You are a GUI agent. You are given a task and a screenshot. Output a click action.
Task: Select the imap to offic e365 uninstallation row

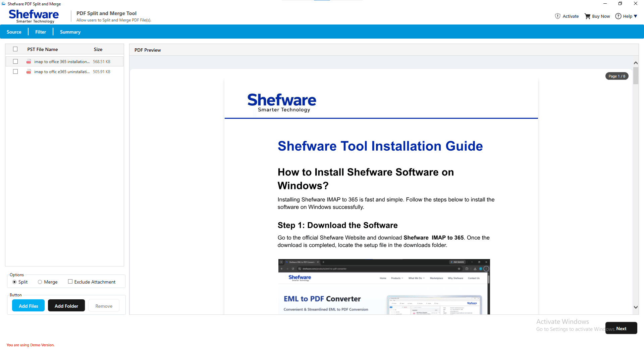coord(64,71)
